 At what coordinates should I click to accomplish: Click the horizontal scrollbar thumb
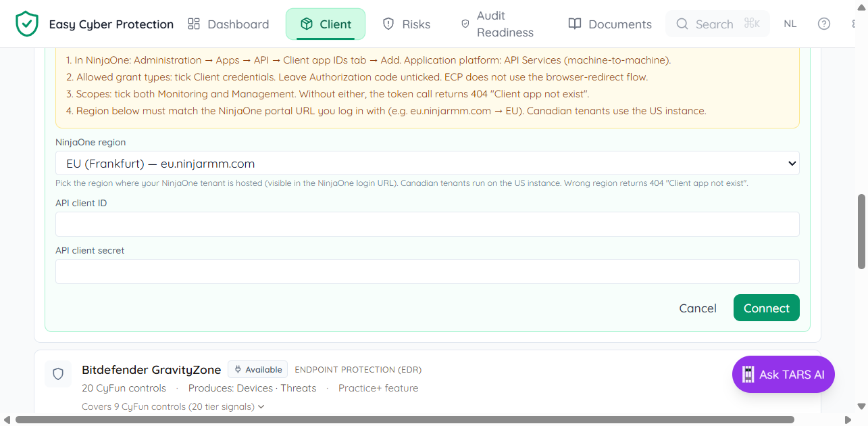[405, 420]
